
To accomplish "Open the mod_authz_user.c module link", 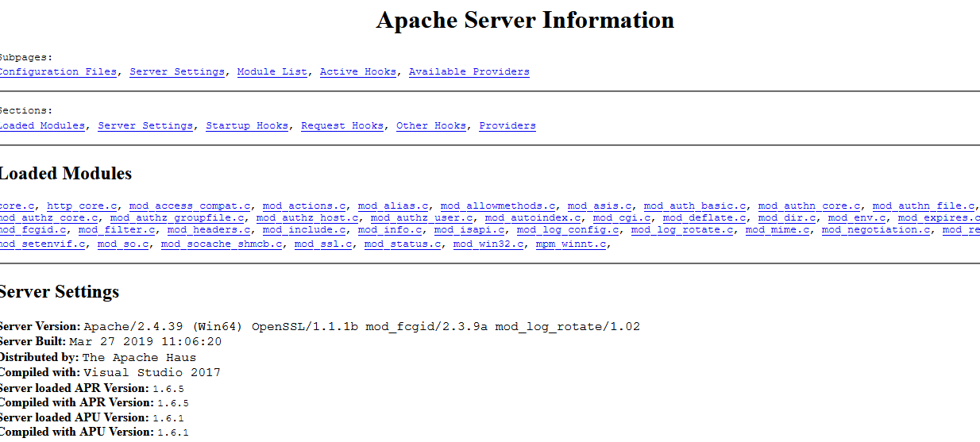I will 422,217.
